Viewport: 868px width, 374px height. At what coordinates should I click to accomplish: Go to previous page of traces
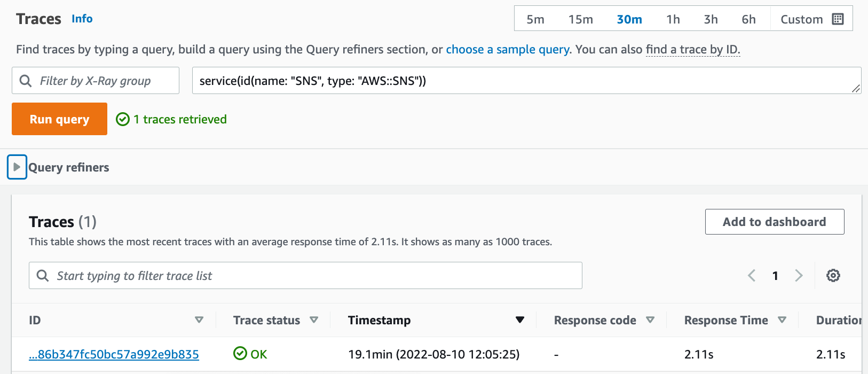click(x=752, y=276)
